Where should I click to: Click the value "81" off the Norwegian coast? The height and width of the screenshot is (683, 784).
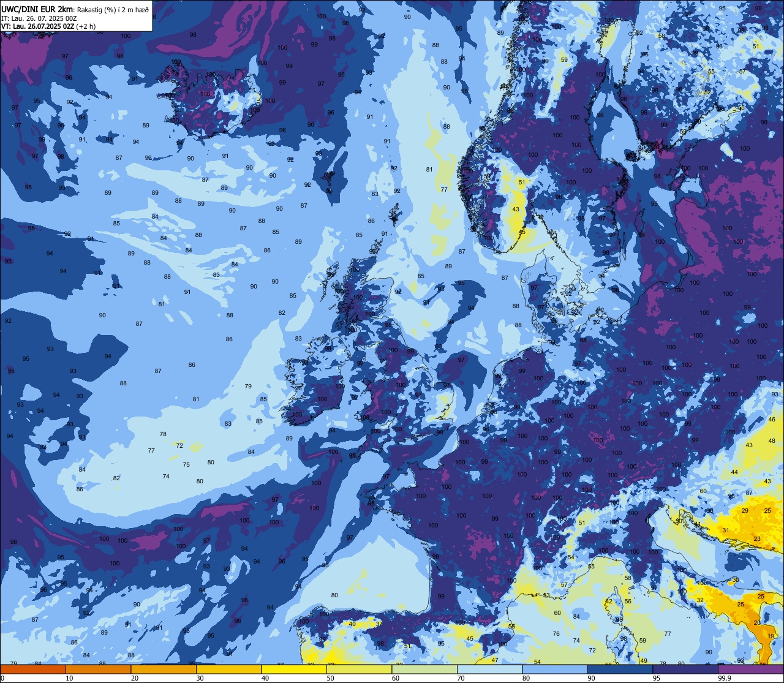(429, 170)
